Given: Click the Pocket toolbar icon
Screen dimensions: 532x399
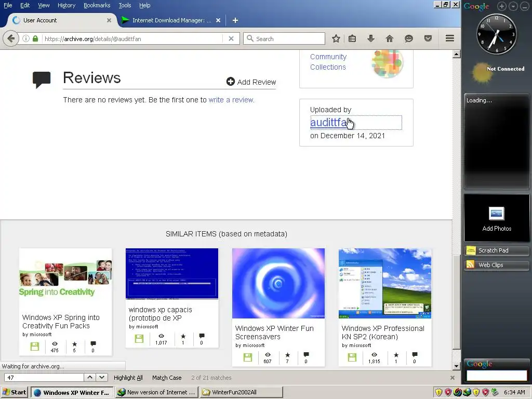Looking at the screenshot, I should [428, 38].
